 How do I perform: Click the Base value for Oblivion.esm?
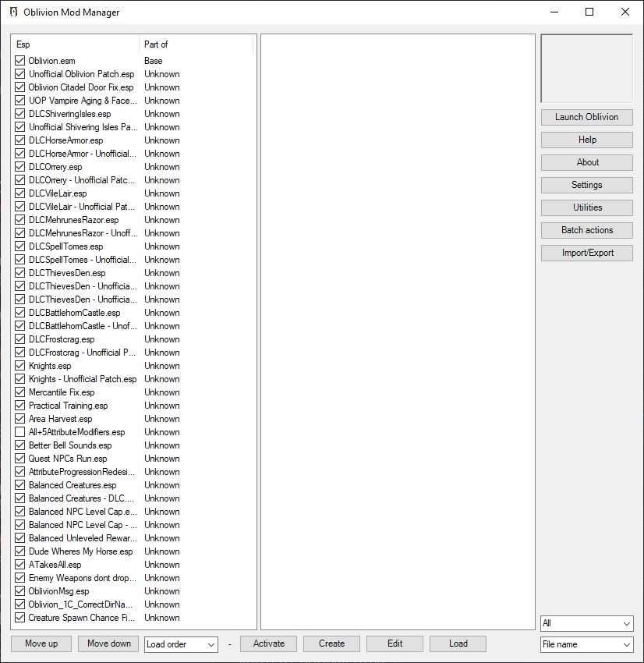tap(153, 61)
